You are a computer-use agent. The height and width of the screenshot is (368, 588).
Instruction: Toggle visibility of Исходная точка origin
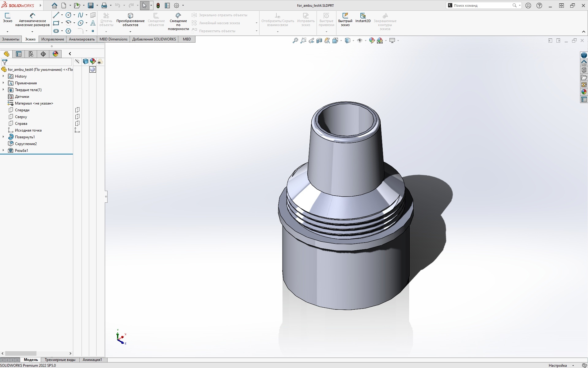coord(78,130)
